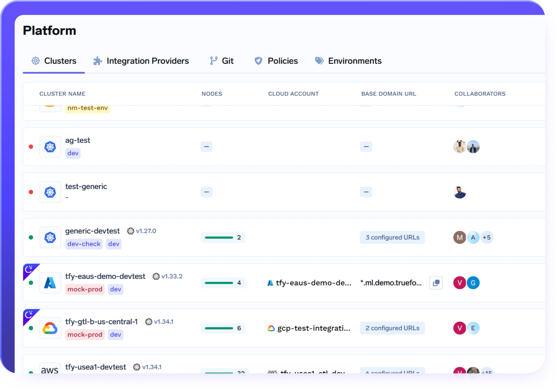The image size is (560, 392).
Task: Click the Kubernetes icon of ag-test cluster
Action: (50, 147)
